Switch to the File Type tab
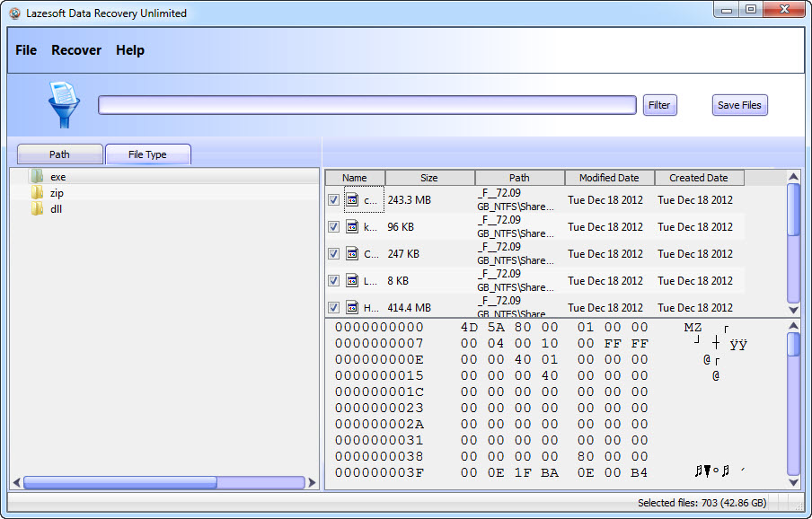The image size is (812, 519). (147, 154)
